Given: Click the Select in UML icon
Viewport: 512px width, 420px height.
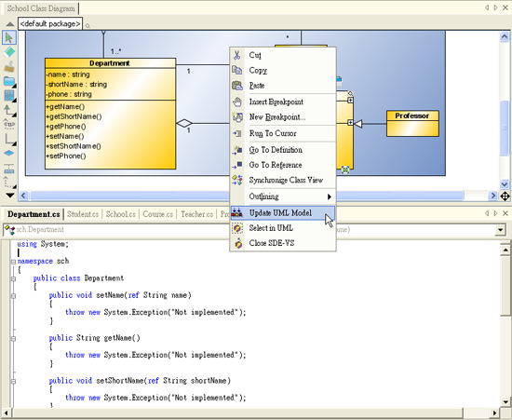Looking at the screenshot, I should [237, 228].
